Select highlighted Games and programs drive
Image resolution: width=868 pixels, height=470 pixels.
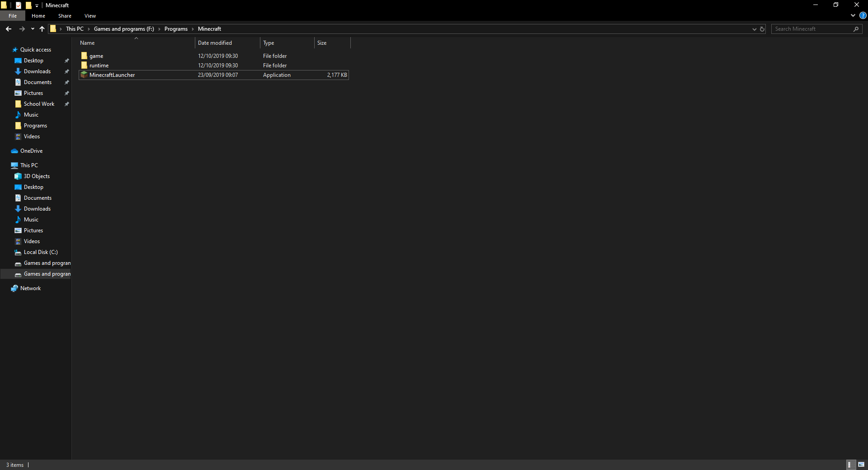36,274
